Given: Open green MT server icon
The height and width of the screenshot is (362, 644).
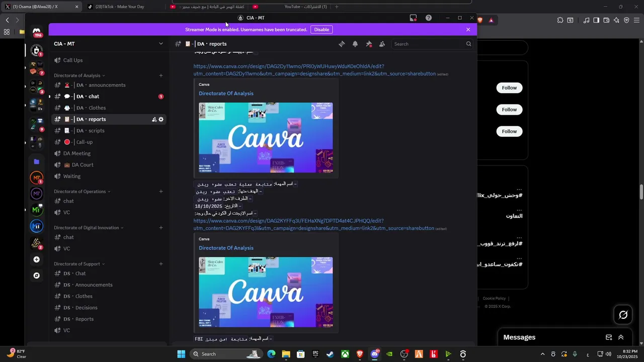Looking at the screenshot, I should pyautogui.click(x=36, y=210).
